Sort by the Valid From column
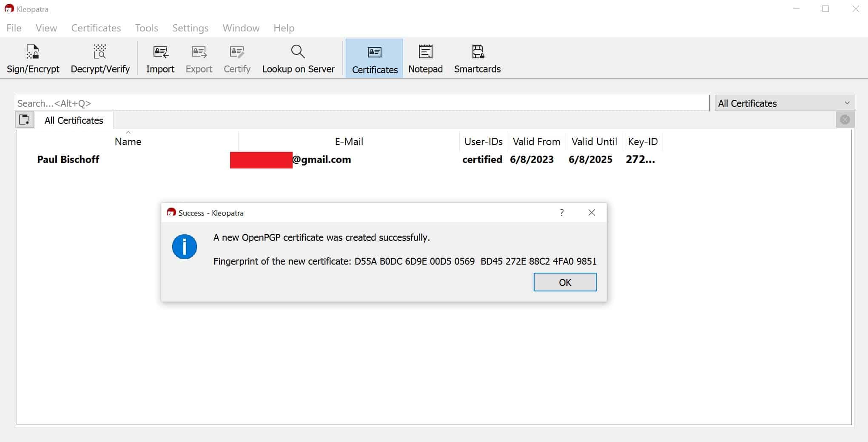The height and width of the screenshot is (442, 868). (x=536, y=142)
